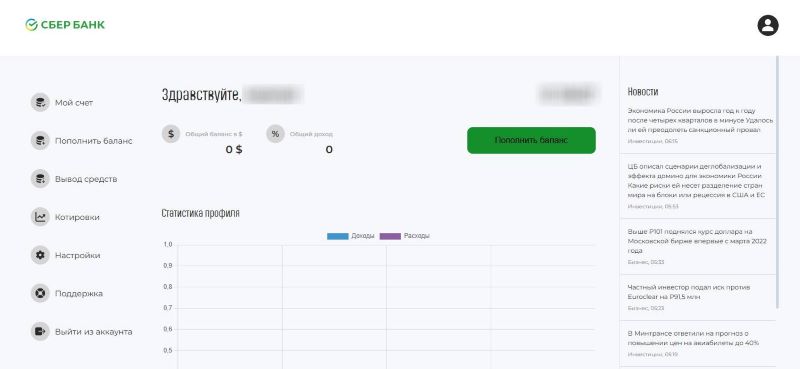Image resolution: width=800 pixels, height=369 pixels.
Task: Click the Котировки chart icon
Action: pyautogui.click(x=40, y=217)
